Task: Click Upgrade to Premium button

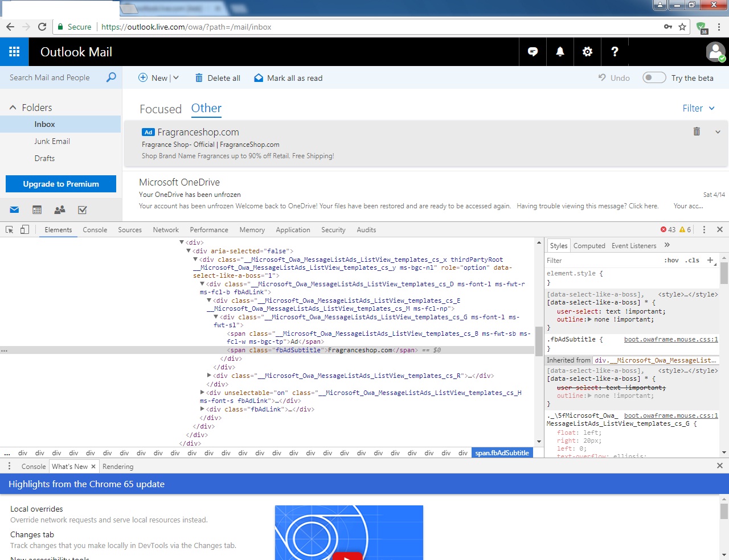Action: (61, 184)
